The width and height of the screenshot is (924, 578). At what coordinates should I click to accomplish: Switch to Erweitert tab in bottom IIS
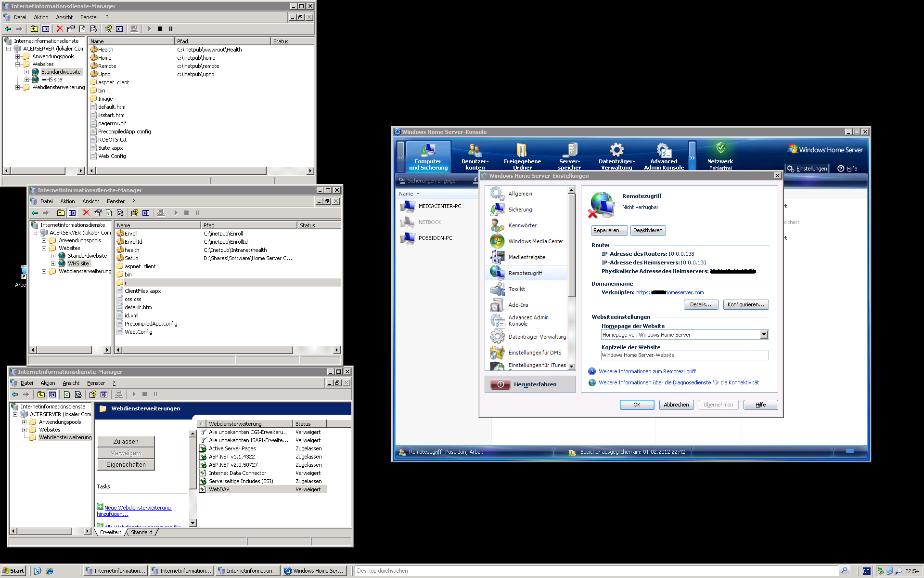(111, 532)
